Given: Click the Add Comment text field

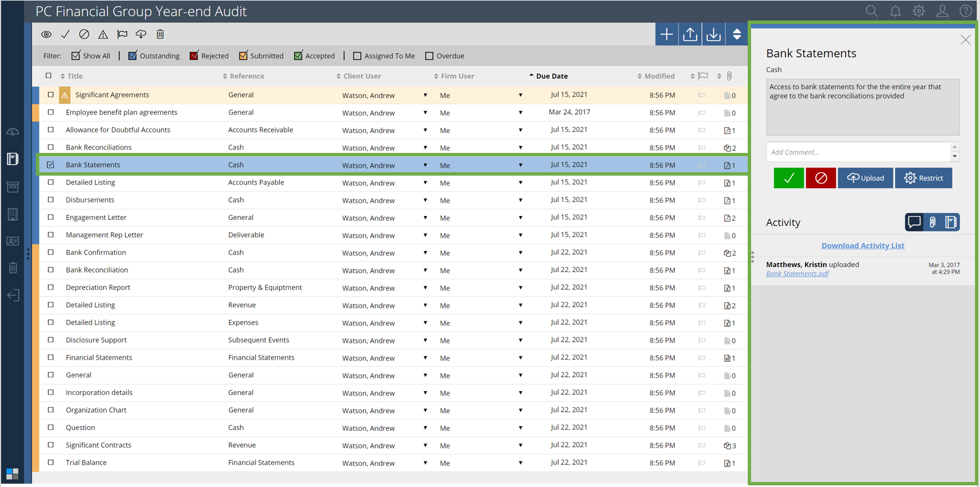Looking at the screenshot, I should (858, 152).
